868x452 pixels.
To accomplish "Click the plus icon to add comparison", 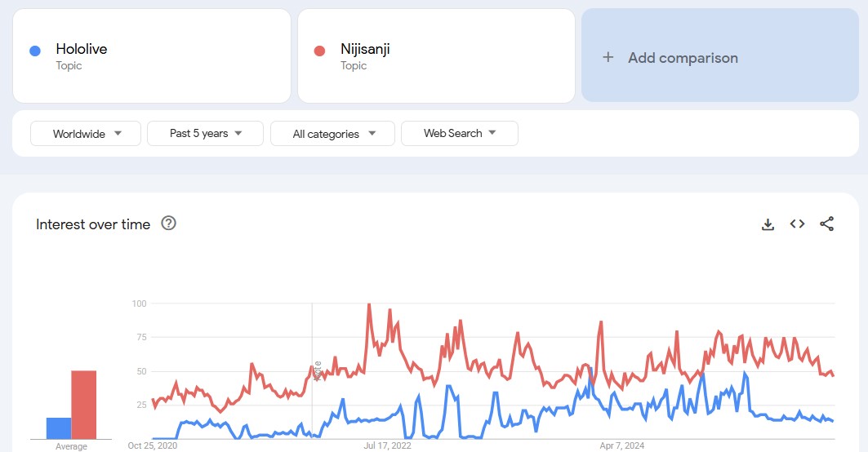I will [x=608, y=57].
